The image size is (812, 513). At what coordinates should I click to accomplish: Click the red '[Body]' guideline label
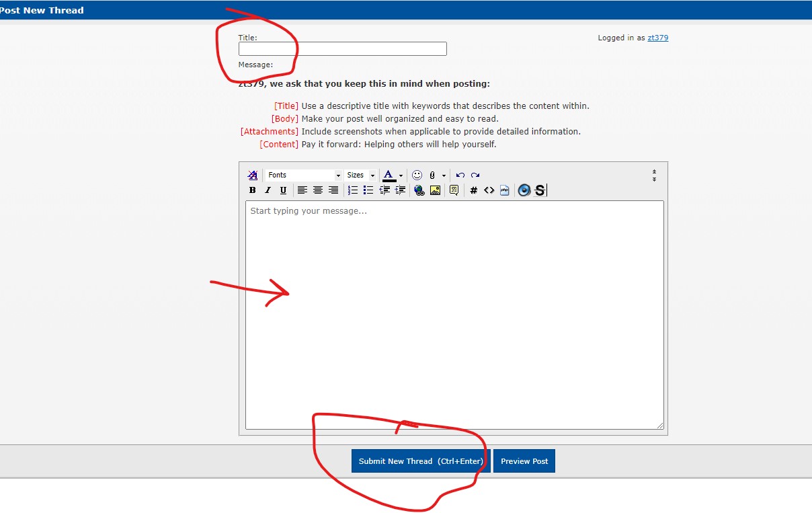pyautogui.click(x=285, y=118)
